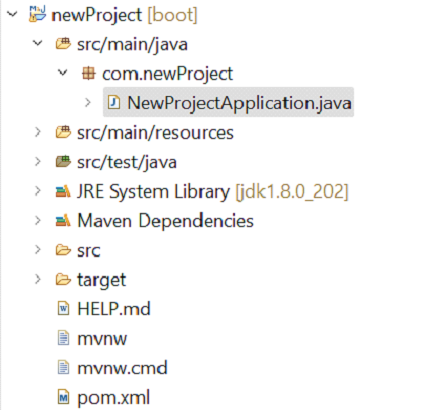Expand the src/main/resources folder
Image resolution: width=444 pixels, height=410 pixels.
click(x=38, y=132)
